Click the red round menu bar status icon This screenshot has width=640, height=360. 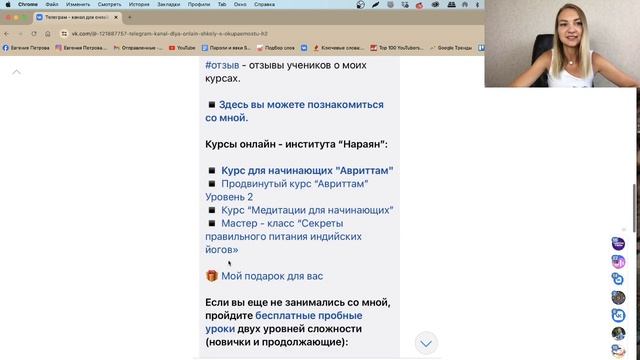pyautogui.click(x=419, y=5)
